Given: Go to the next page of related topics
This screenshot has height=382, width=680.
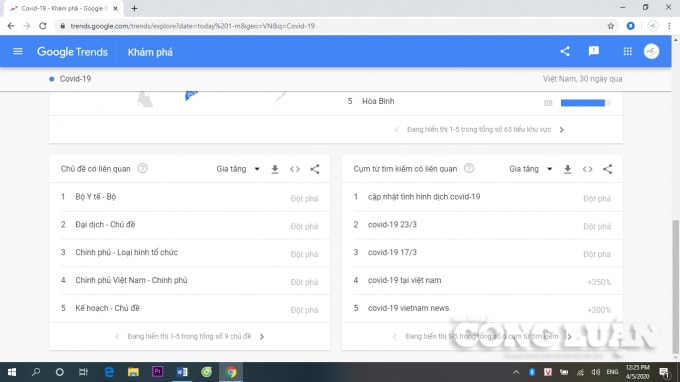Looking at the screenshot, I should point(262,336).
